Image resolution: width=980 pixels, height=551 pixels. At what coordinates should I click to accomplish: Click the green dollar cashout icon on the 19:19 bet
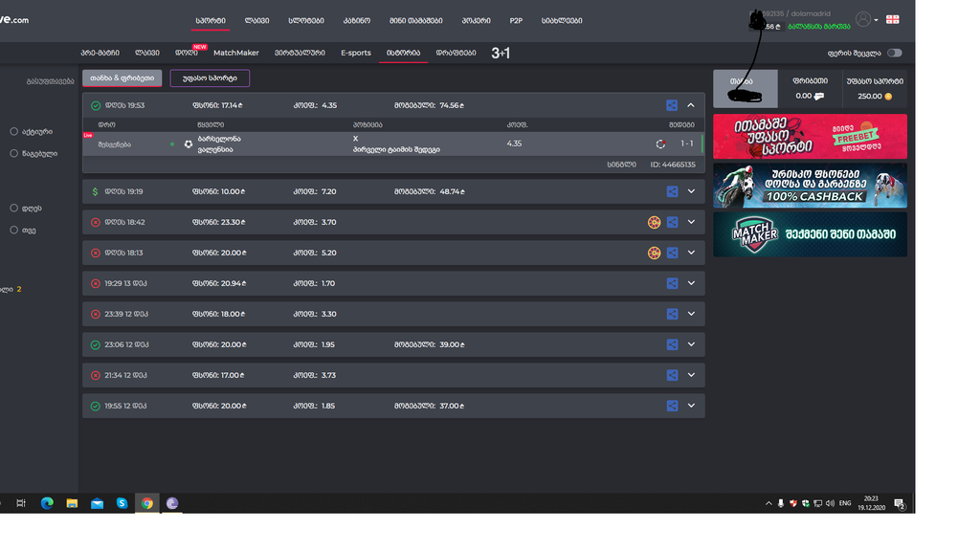tap(95, 191)
